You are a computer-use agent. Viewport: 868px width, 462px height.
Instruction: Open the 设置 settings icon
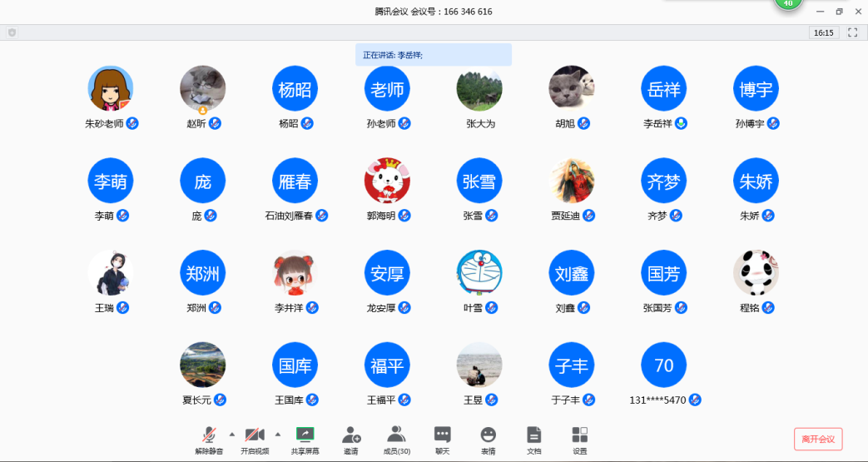[580, 438]
